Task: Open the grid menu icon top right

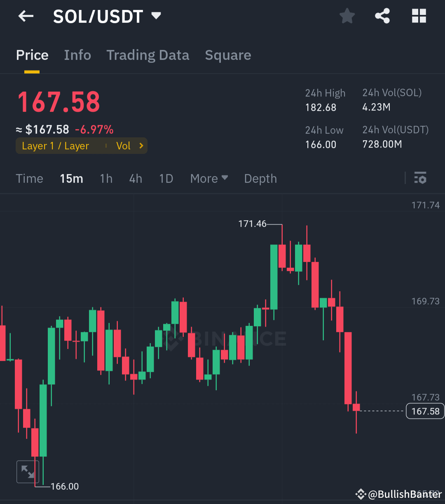Action: (419, 16)
